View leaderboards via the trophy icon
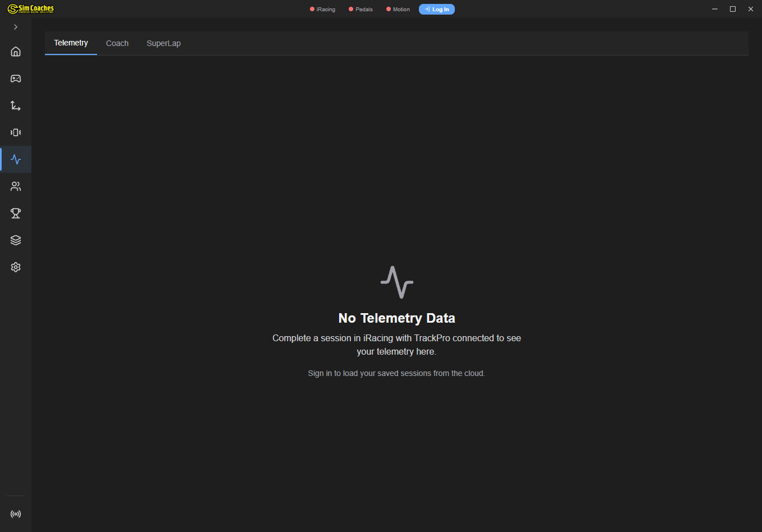The height and width of the screenshot is (532, 762). pyautogui.click(x=15, y=213)
